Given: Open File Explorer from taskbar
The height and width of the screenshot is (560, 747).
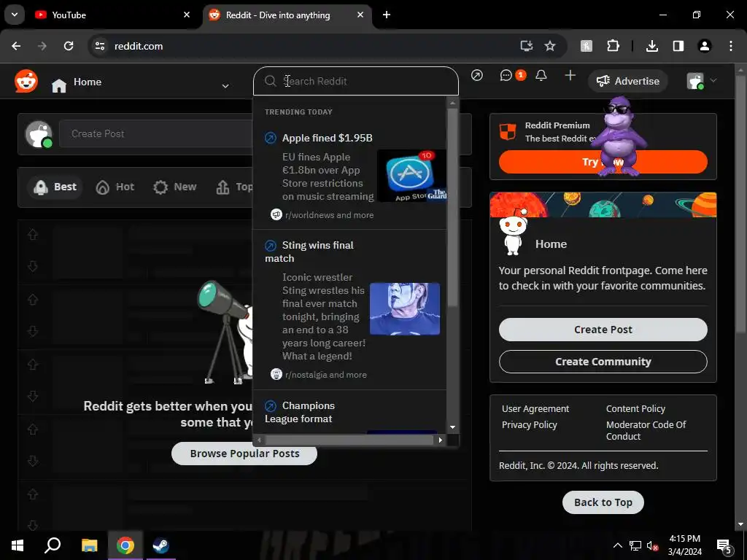Looking at the screenshot, I should click(89, 545).
